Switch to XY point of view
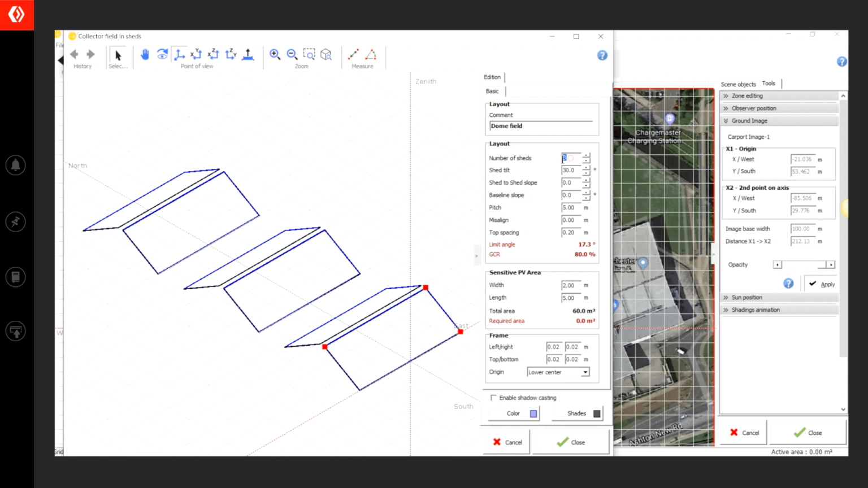Viewport: 868px width, 488px height. 196,54
